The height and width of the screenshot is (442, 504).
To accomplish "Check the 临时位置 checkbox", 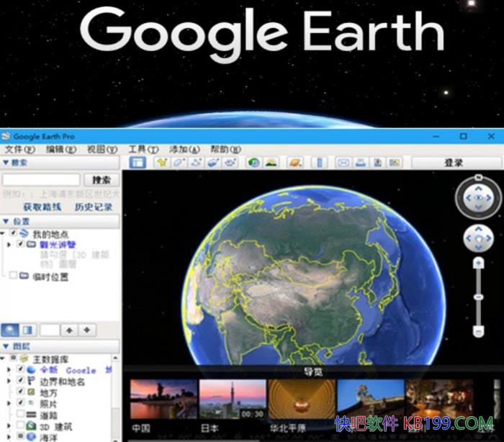I will [13, 275].
